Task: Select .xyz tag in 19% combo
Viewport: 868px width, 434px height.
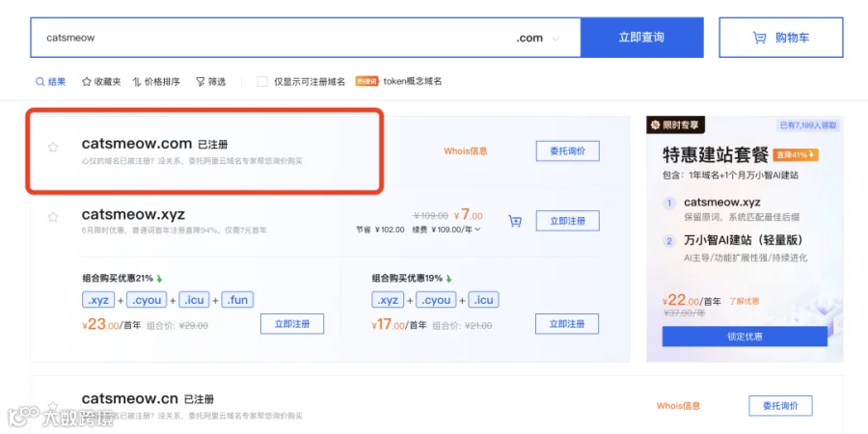Action: click(388, 300)
